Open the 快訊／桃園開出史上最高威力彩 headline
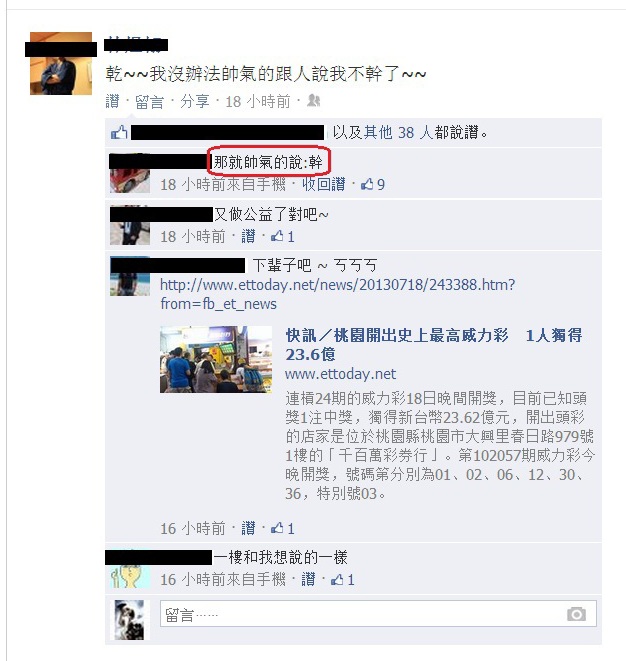Image resolution: width=626 pixels, height=661 pixels. 434,345
